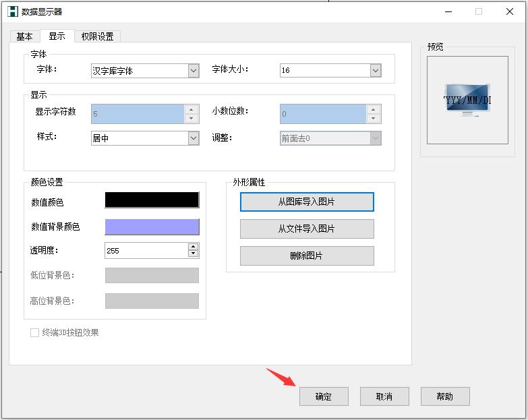Switch to the 权限设置 tab
The image size is (528, 420).
[x=97, y=36]
